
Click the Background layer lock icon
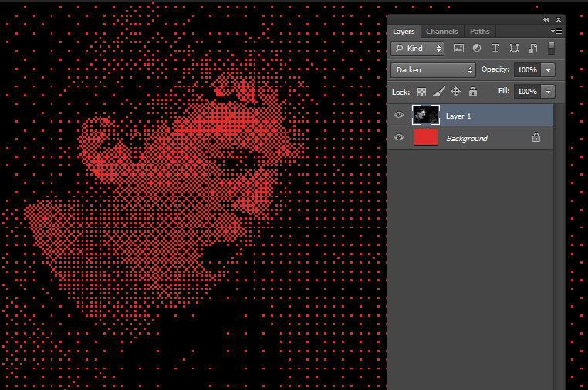[536, 137]
